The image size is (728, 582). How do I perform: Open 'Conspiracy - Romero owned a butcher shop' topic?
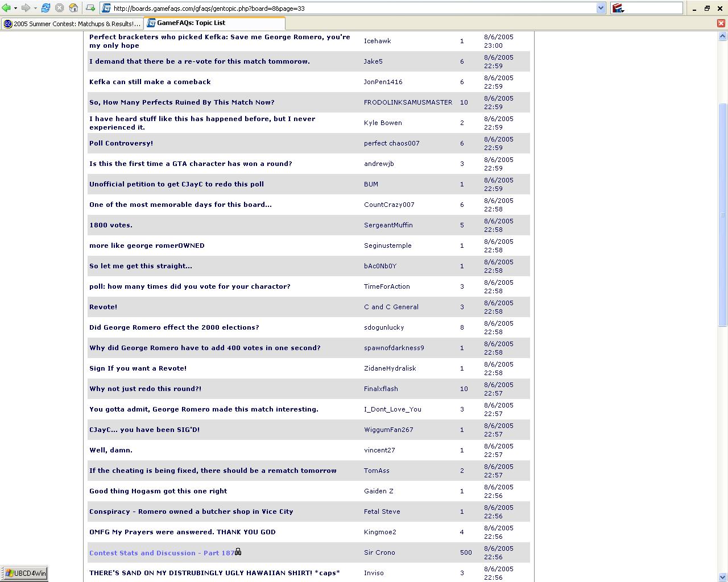[x=191, y=512]
